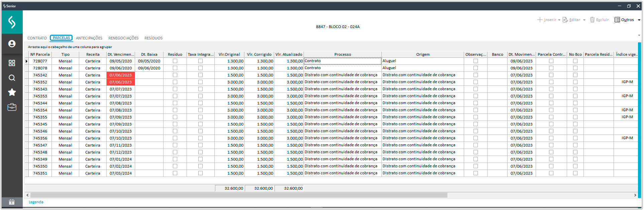Click the briefcase icon in sidebar

12,107
